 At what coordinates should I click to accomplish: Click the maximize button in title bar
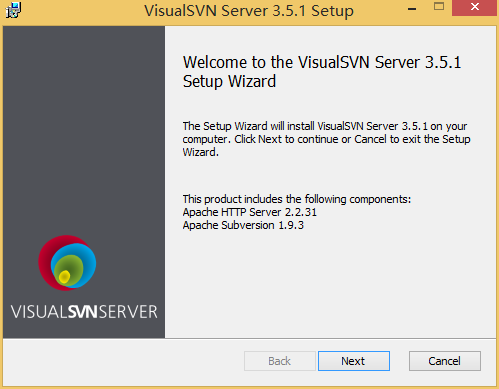coord(439,7)
